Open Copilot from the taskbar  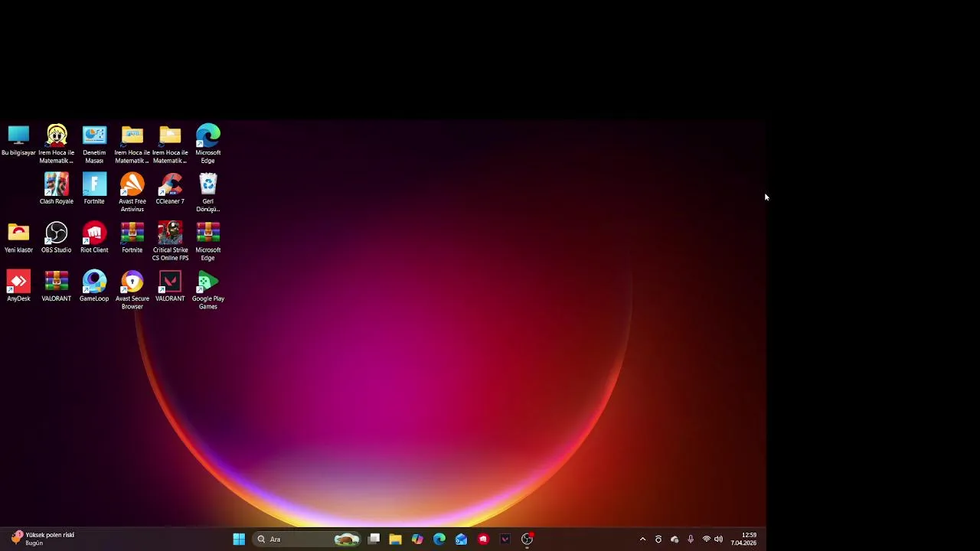(417, 540)
